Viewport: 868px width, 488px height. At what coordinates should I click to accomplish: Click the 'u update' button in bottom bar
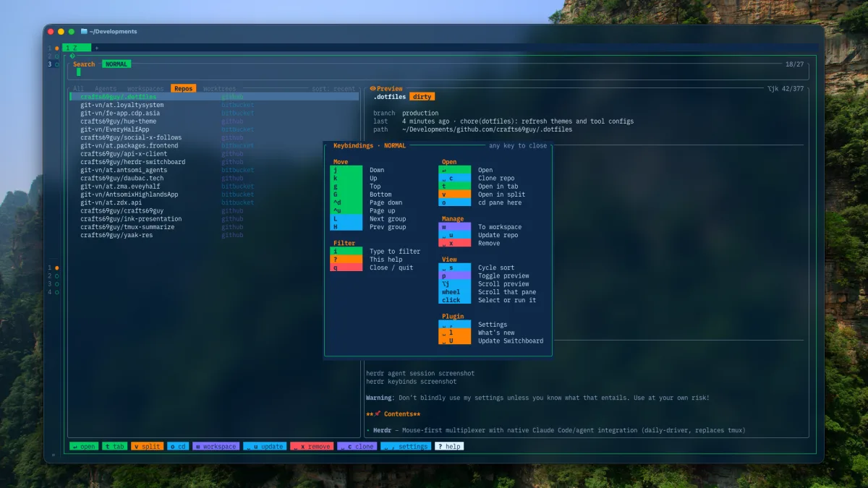tap(265, 447)
